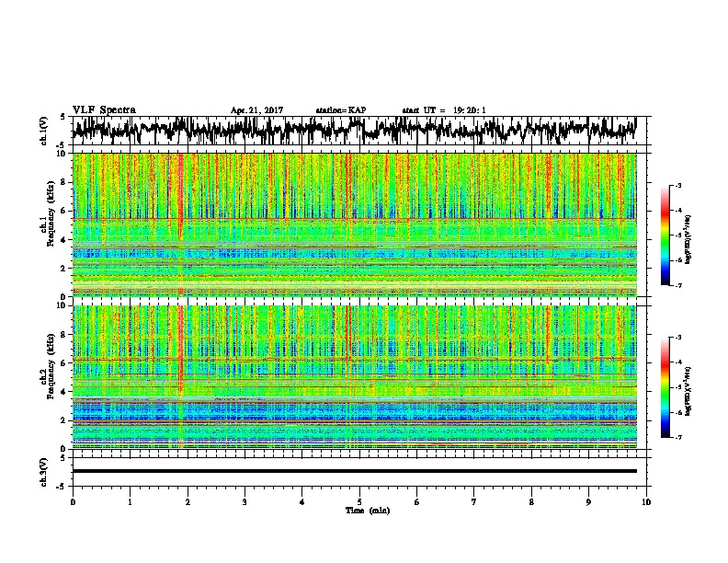Click time axis tick label "9"
Viewport: 728px width, 563px height.
588,501
